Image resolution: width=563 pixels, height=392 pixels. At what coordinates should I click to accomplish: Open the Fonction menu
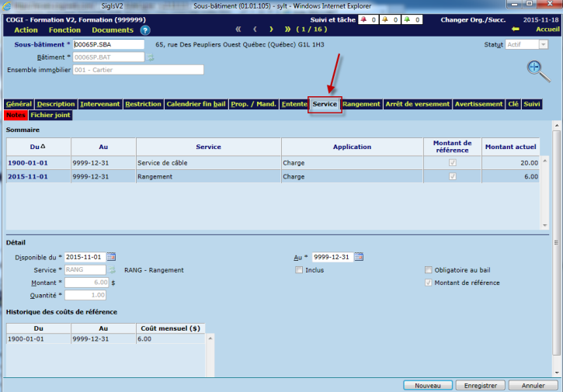tap(64, 30)
